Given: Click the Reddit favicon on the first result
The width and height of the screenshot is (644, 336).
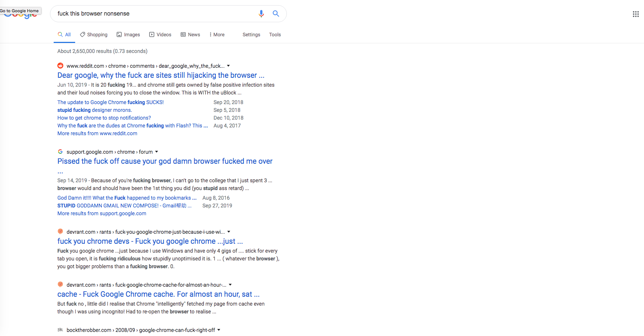Looking at the screenshot, I should [60, 66].
